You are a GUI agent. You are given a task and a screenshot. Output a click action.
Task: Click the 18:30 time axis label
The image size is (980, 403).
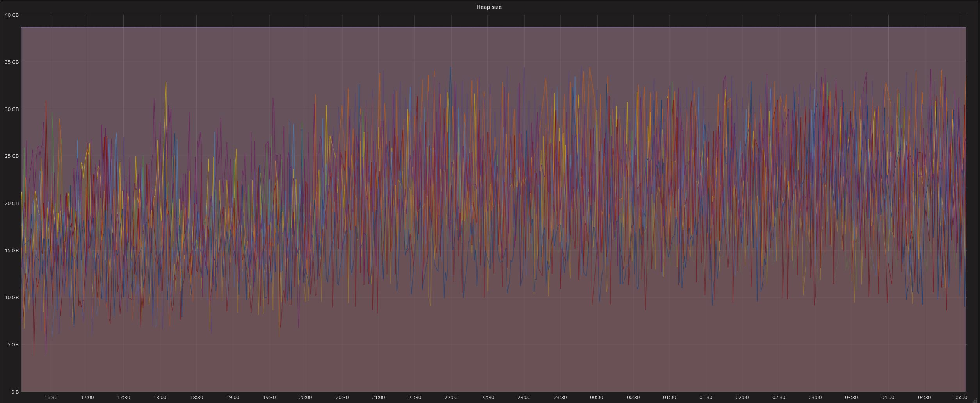[x=196, y=398]
